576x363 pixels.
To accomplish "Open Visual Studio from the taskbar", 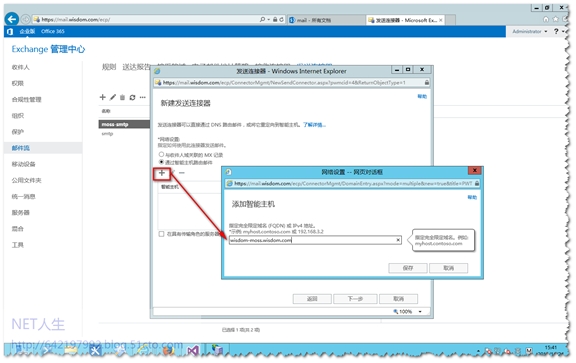I will pos(193,351).
